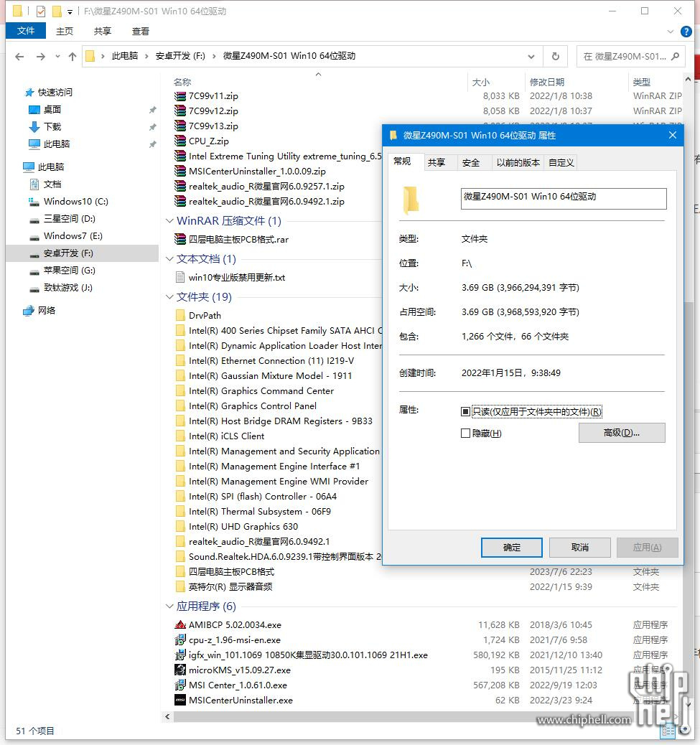Toggle 隐藏(H) hidden checkbox
This screenshot has height=745, width=700.
coord(465,434)
